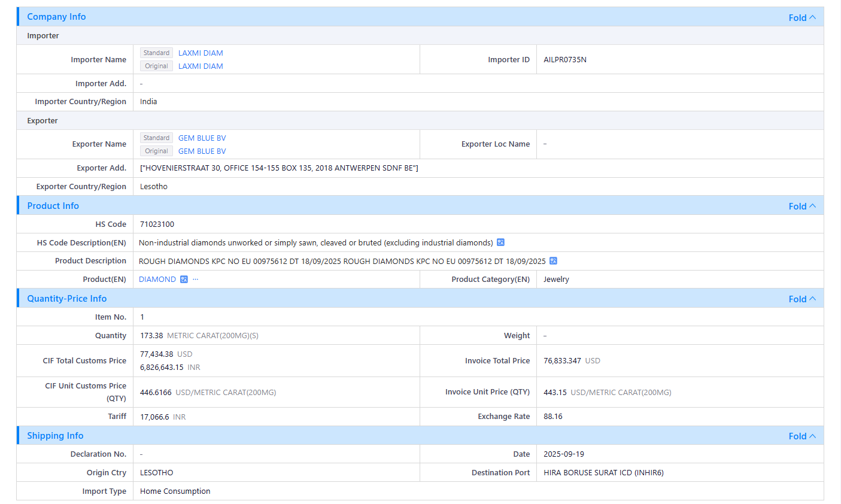Fold the Shipping Info section
The image size is (841, 504).
click(x=802, y=436)
